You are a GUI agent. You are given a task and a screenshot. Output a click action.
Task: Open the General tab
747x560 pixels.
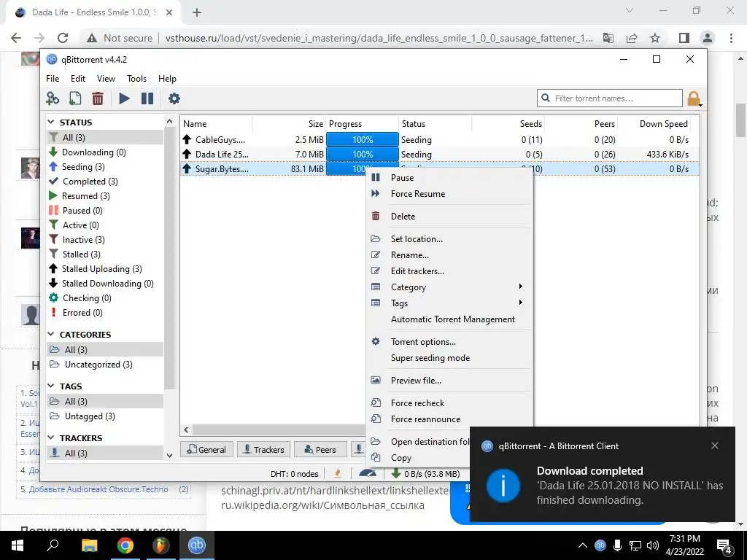coord(206,449)
